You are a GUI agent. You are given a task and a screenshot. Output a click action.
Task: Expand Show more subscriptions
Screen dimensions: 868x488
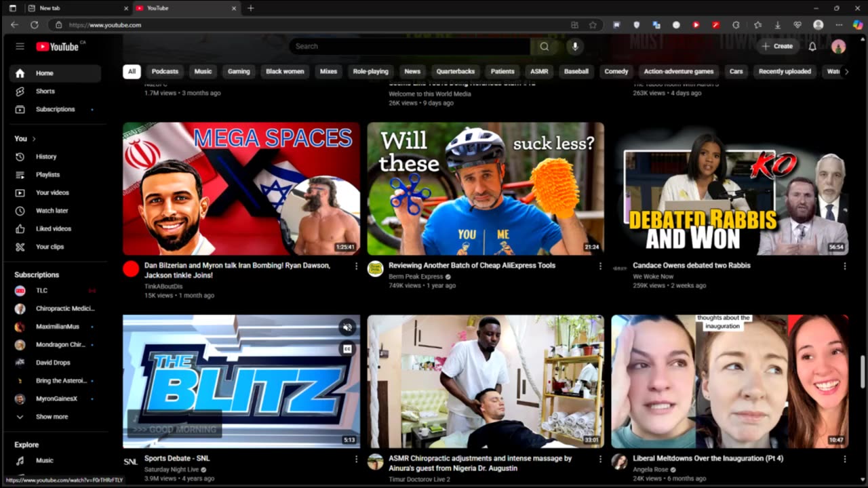55,417
